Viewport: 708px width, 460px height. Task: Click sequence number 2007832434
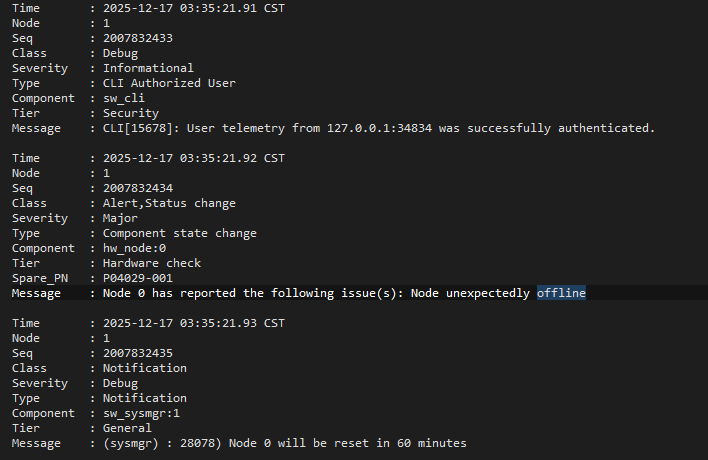click(137, 188)
